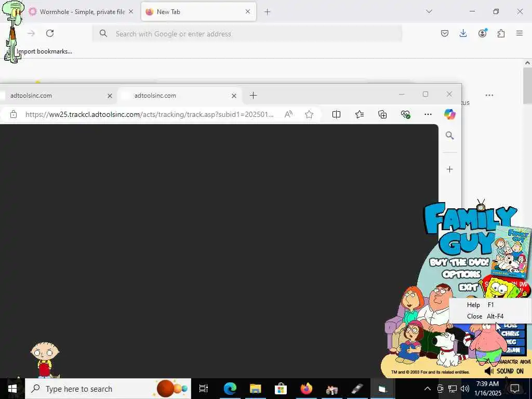Click the Firefox address bar search field
The height and width of the screenshot is (399, 532).
(247, 34)
